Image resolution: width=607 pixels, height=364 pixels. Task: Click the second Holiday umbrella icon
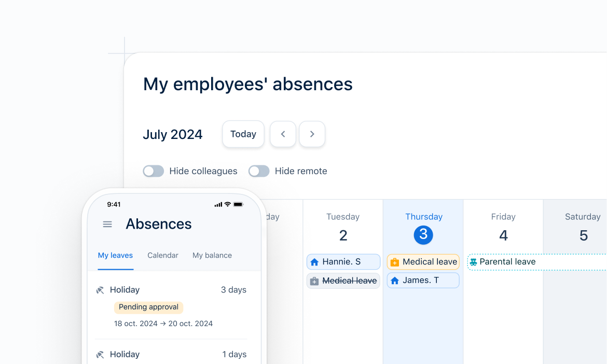coord(101,355)
